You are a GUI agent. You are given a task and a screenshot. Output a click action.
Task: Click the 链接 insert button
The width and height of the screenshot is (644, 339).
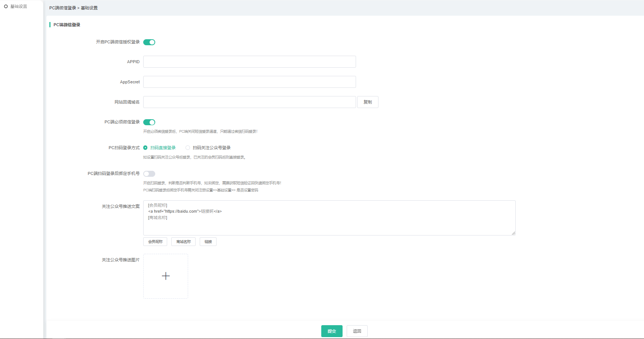pyautogui.click(x=208, y=242)
